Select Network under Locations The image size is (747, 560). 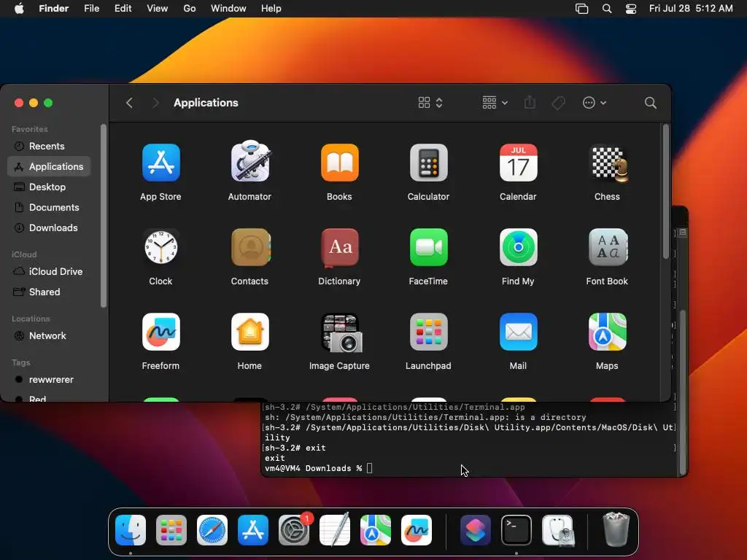pyautogui.click(x=49, y=335)
